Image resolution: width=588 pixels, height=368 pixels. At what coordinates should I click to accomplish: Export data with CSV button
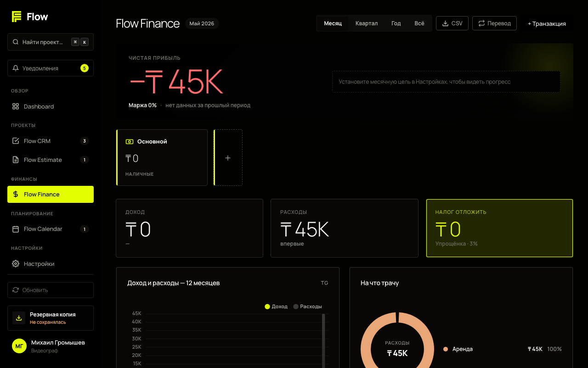(x=452, y=23)
